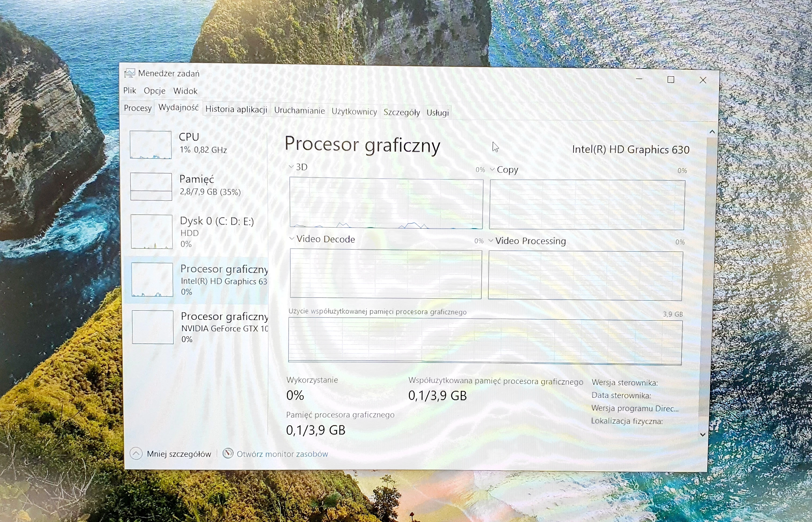Viewport: 812px width, 522px height.
Task: Open the Otwórz monitor zasobów link
Action: pyautogui.click(x=282, y=454)
